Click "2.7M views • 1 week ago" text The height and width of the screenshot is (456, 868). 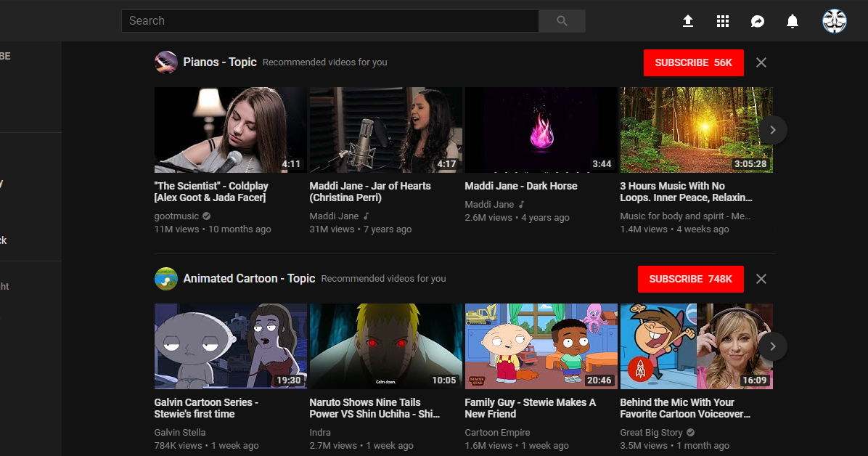point(361,446)
